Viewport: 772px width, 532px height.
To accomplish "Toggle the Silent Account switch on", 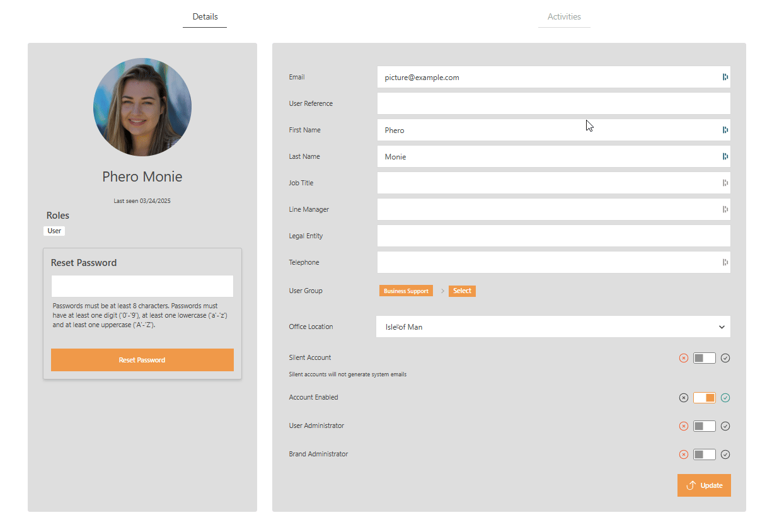I will pos(704,357).
